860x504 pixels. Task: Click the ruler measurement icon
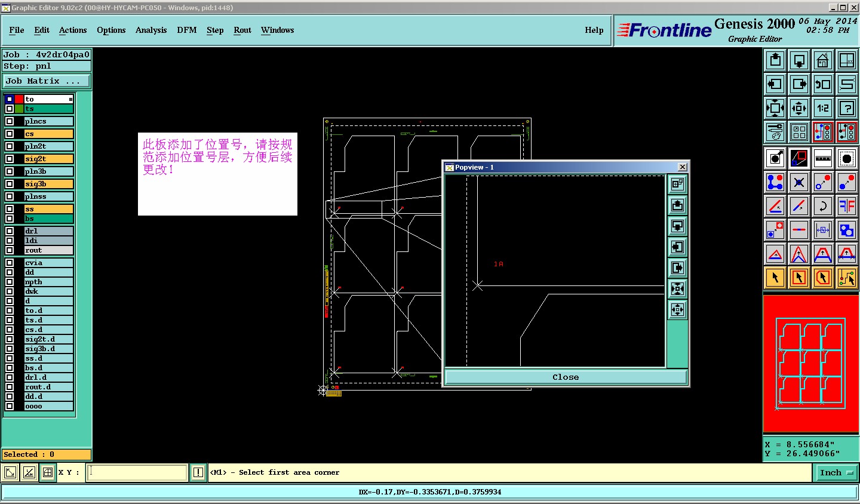click(823, 158)
